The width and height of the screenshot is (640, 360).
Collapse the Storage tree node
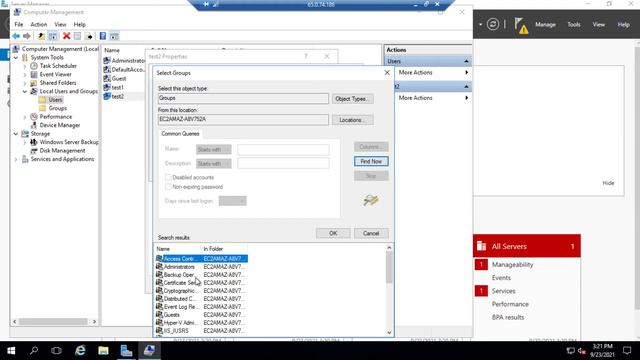16,134
